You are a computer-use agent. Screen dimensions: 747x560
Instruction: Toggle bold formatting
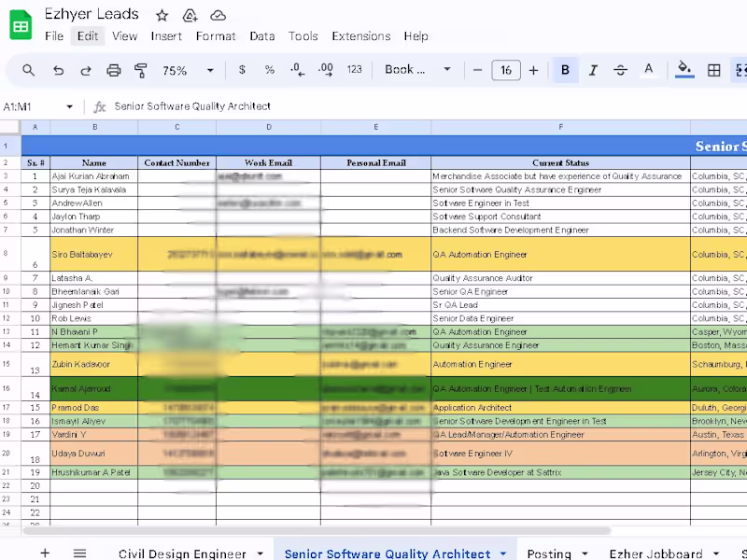(565, 70)
